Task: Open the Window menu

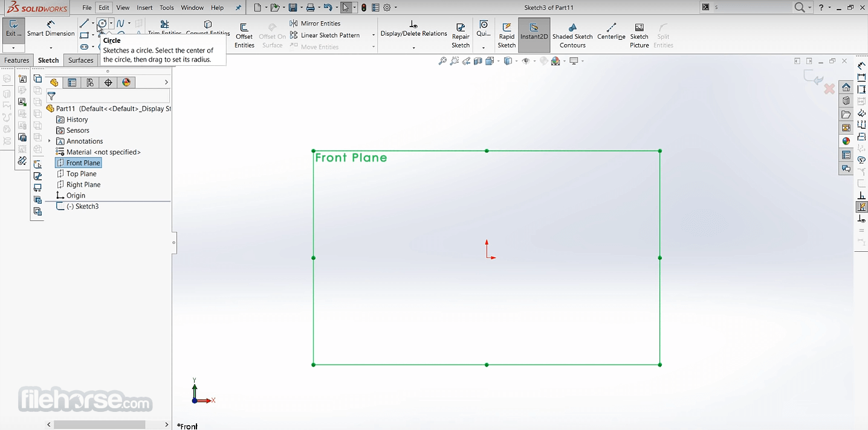Action: [192, 8]
